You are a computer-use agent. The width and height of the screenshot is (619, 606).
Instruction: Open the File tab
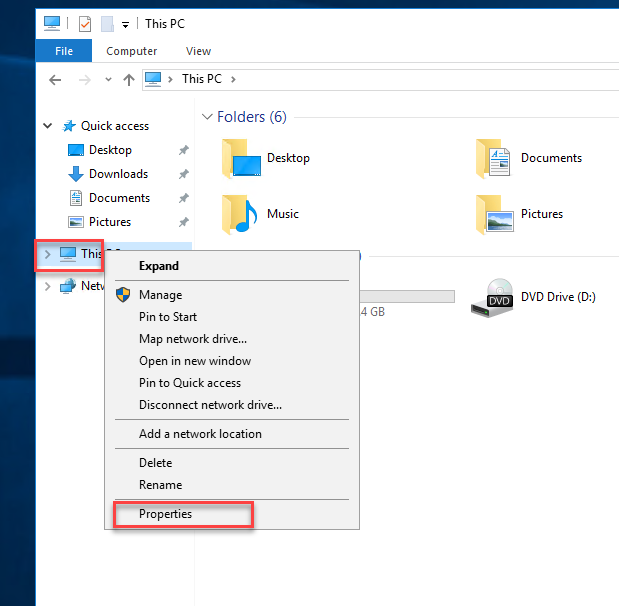click(64, 51)
